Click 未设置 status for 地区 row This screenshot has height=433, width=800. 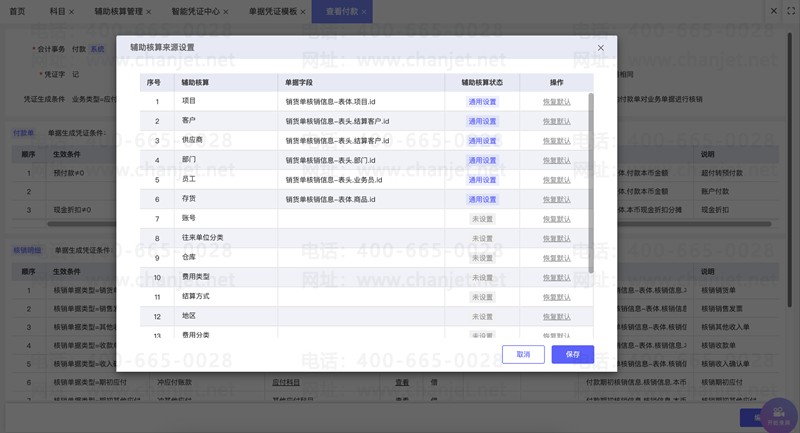point(482,317)
